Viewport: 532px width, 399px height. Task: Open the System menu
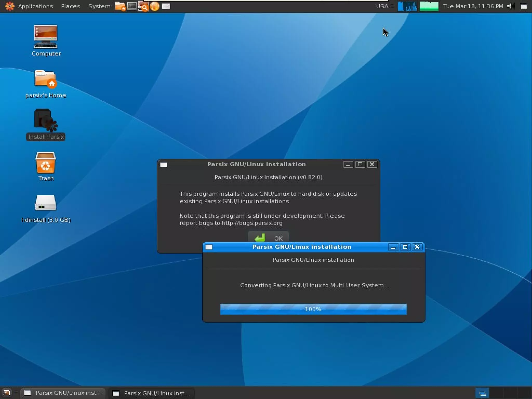point(99,6)
